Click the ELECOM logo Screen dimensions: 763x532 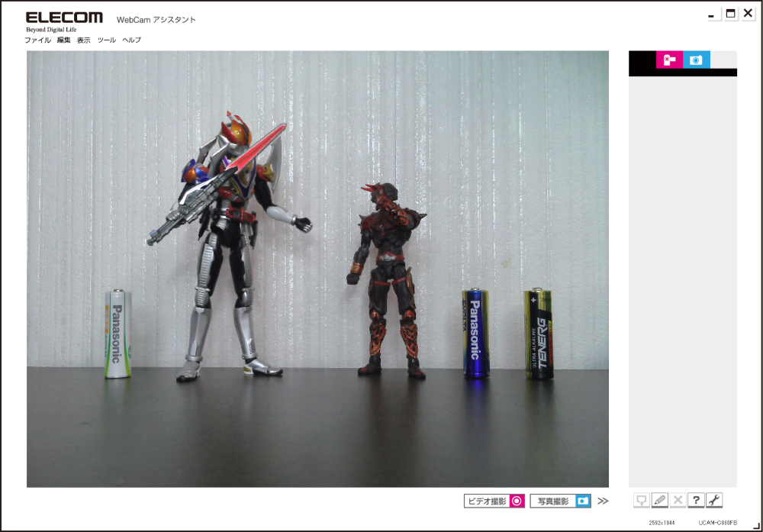64,18
